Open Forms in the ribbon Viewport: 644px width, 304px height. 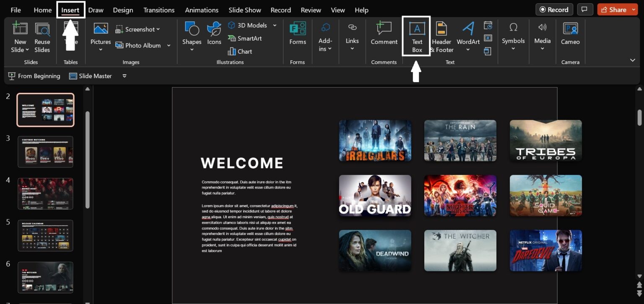point(298,33)
